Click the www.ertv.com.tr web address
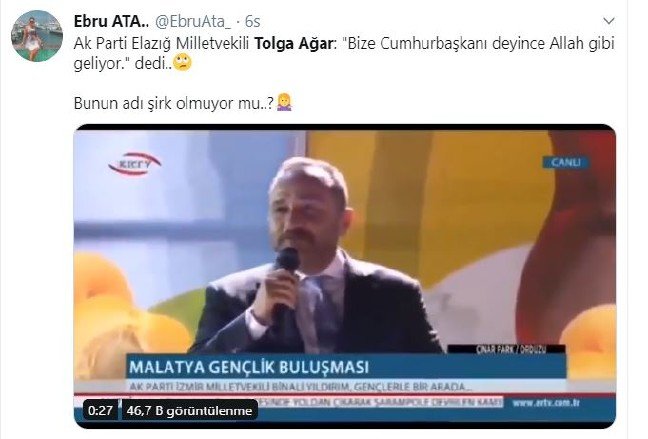 click(x=546, y=403)
